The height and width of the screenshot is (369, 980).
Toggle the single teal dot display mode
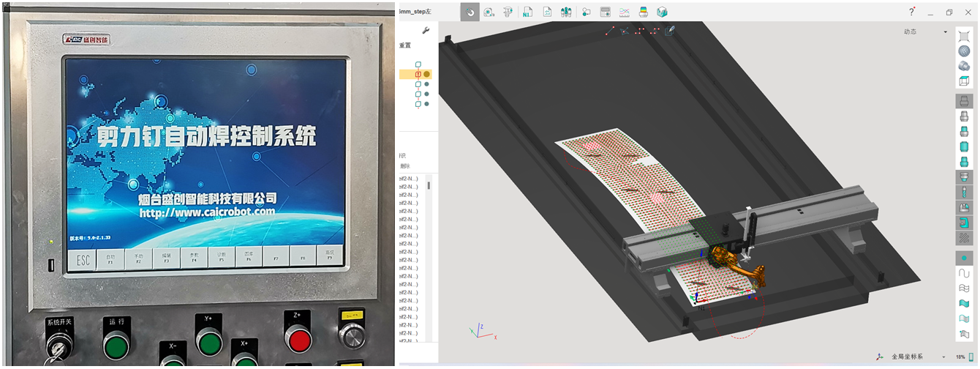coord(964,258)
